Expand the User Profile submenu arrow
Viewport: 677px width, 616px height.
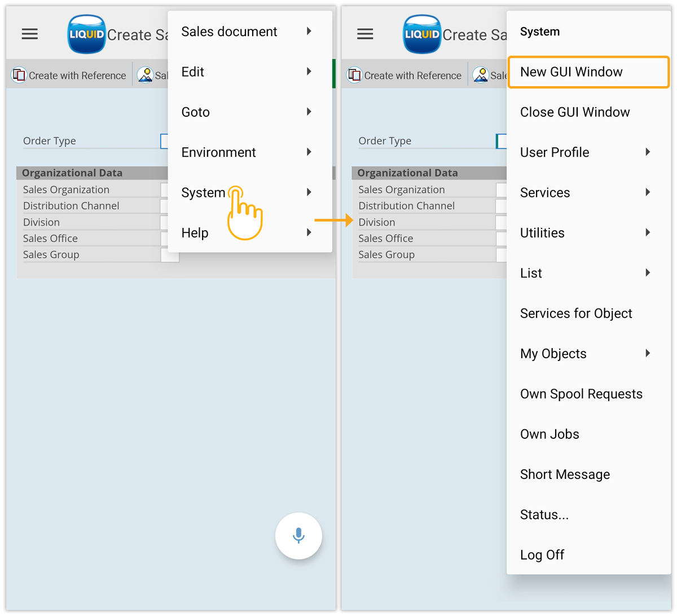(x=648, y=152)
